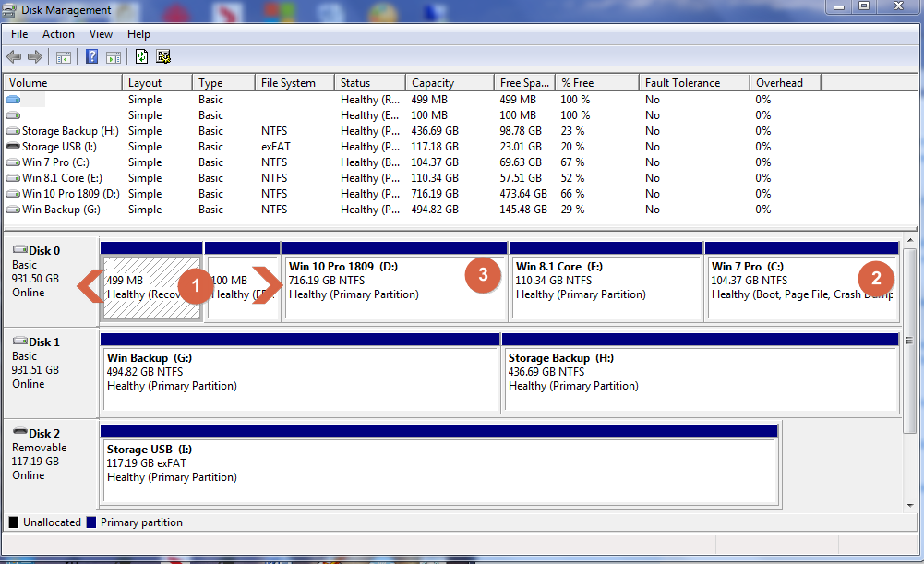Select Win 7 Pro (C:) in volume list

[x=56, y=162]
